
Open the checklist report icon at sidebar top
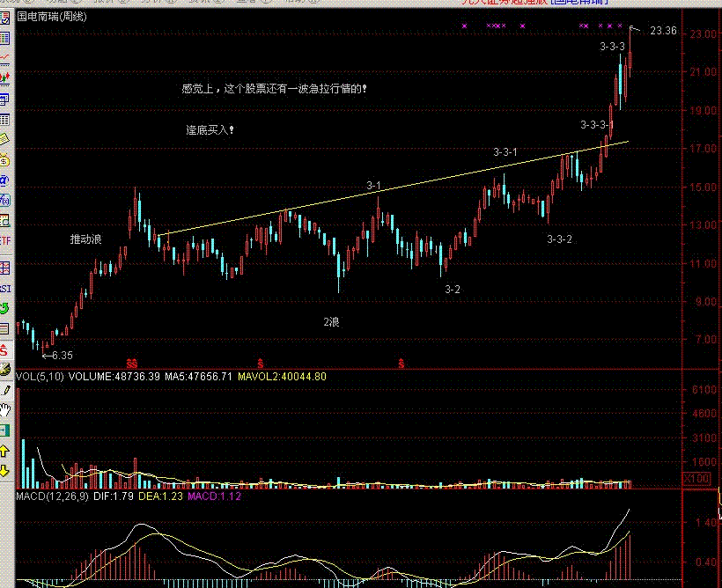4,18
